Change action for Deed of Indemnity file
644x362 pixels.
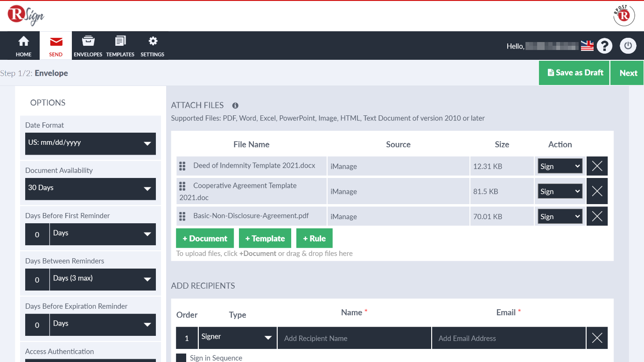tap(560, 166)
